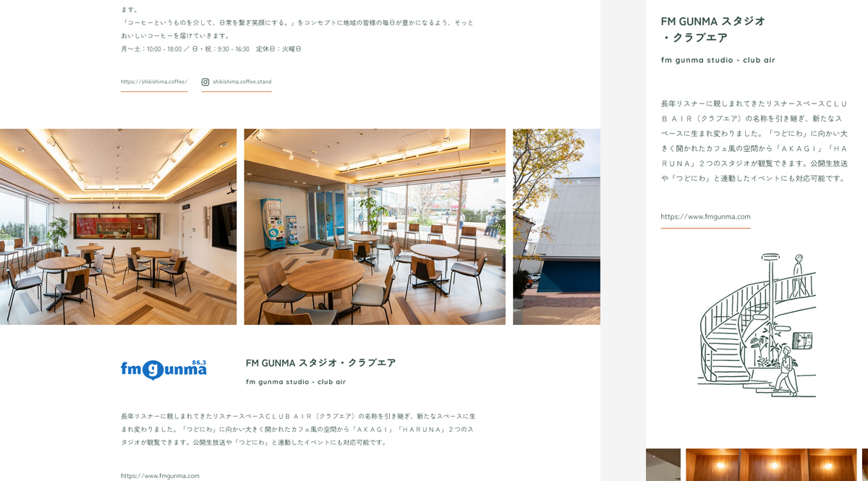868x481 pixels.
Task: Click the spiral staircase illustration
Action: [757, 325]
